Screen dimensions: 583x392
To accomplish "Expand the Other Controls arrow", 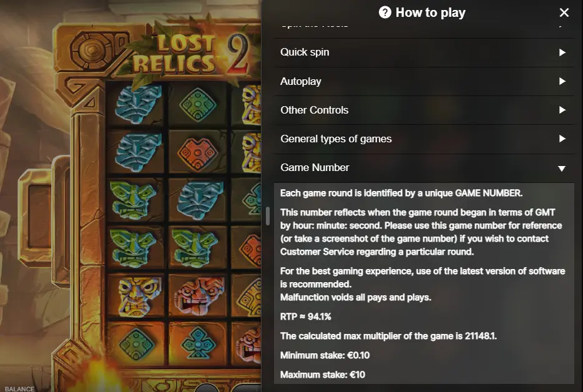I will coord(562,110).
